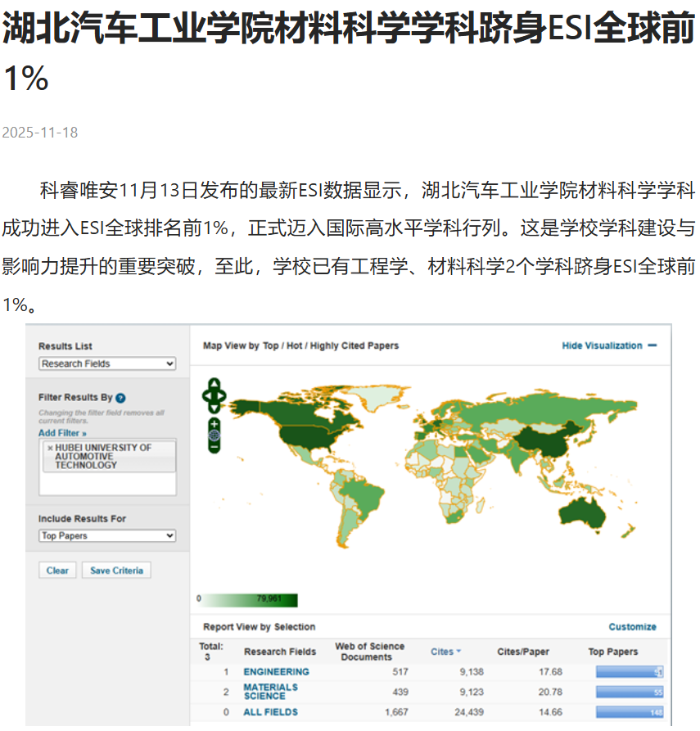Reset map view with globe icon
Viewport: 700px width, 731px height.
coord(215,435)
